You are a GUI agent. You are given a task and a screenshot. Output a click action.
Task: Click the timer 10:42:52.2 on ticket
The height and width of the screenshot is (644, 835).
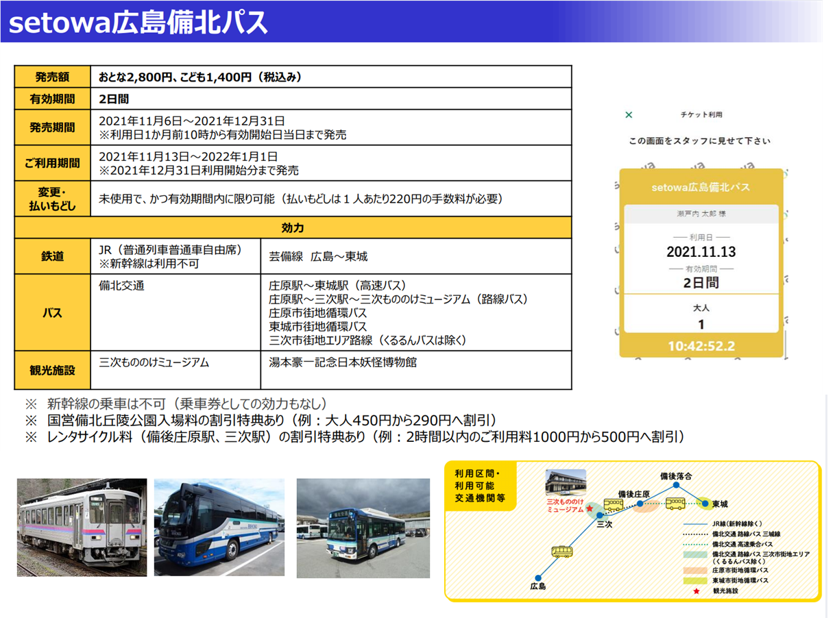click(x=701, y=346)
